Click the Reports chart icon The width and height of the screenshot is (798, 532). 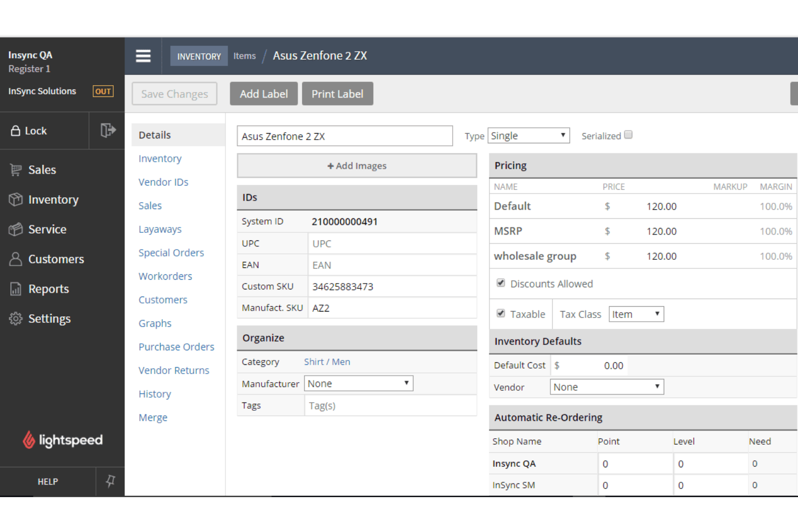pyautogui.click(x=16, y=289)
